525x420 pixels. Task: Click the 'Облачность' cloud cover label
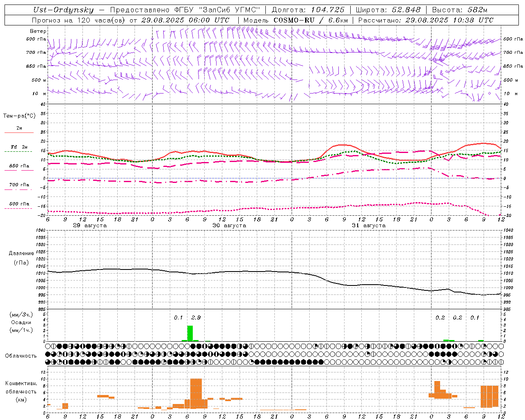pyautogui.click(x=21, y=356)
